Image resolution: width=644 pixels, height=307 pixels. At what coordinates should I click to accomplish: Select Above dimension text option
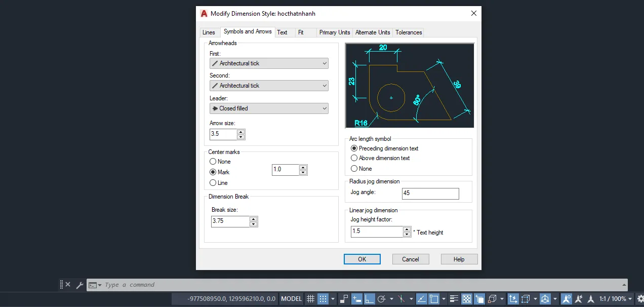[x=354, y=158]
